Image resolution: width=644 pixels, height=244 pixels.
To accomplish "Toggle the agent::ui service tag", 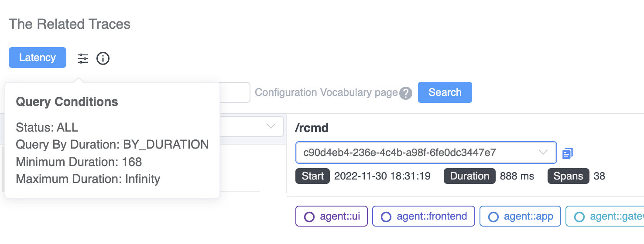I will click(332, 217).
